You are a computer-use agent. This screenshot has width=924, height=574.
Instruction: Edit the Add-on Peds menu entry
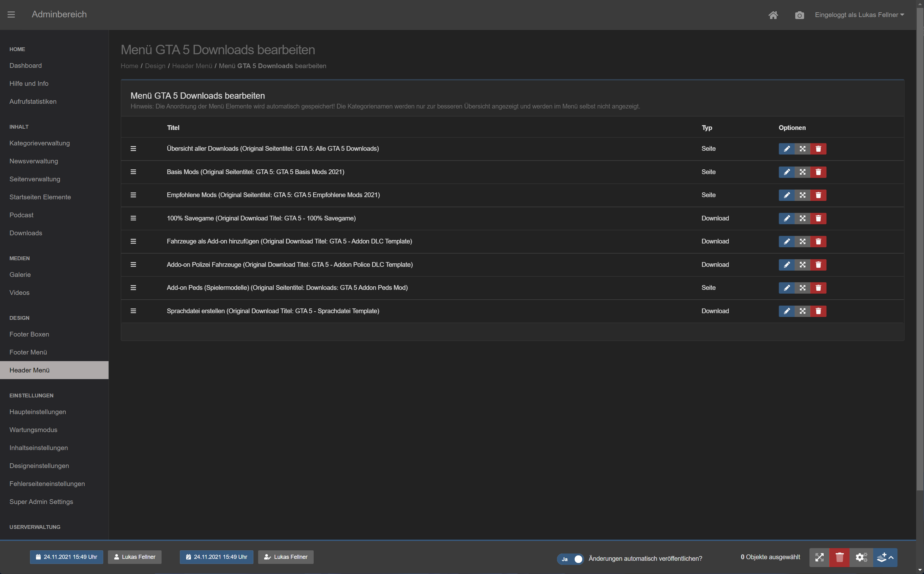[786, 288]
